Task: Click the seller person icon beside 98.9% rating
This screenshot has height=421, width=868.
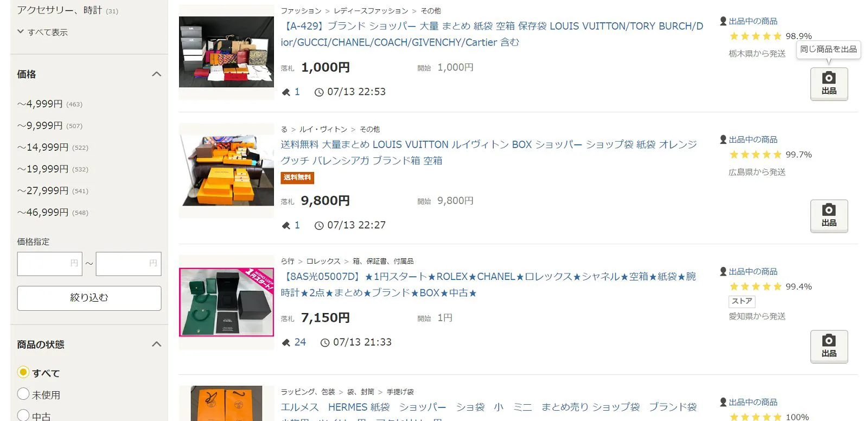Action: pos(723,21)
